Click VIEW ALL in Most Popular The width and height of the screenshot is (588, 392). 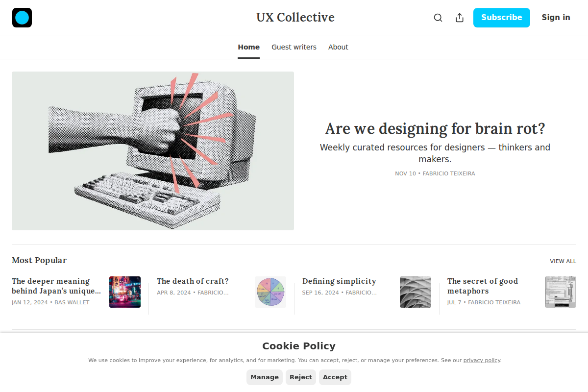563,261
